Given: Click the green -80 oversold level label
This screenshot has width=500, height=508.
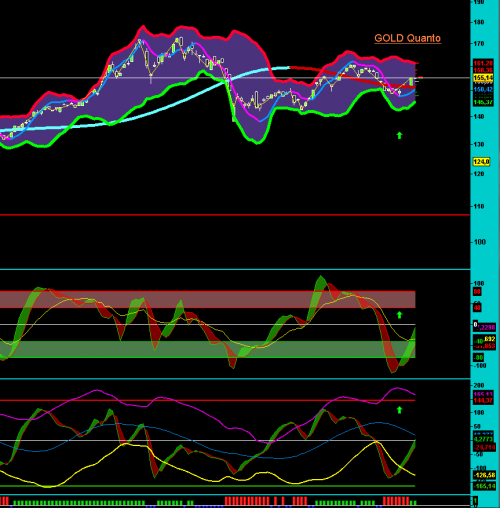Looking at the screenshot, I should pos(479,358).
